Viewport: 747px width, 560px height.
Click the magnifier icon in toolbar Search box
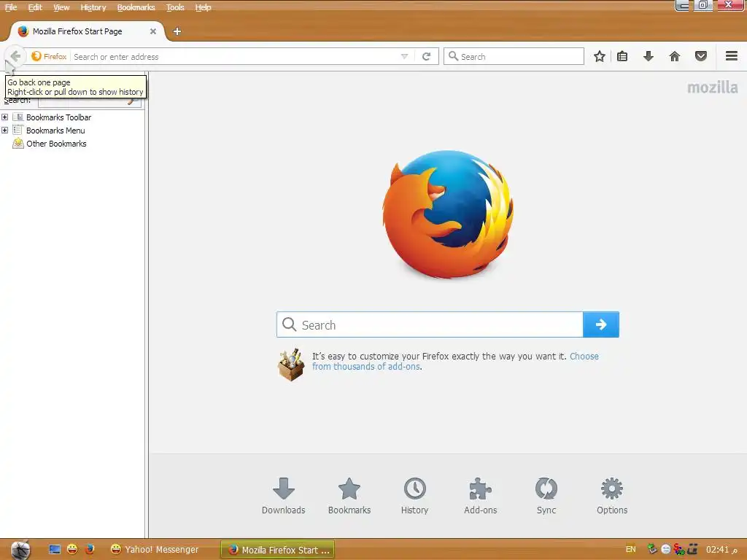[x=453, y=56]
